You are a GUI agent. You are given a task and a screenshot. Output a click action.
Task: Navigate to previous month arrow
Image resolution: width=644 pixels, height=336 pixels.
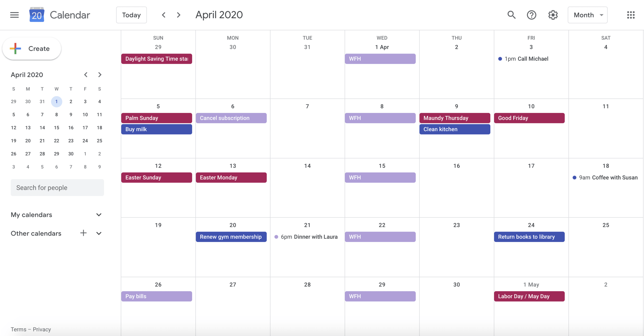(x=163, y=14)
